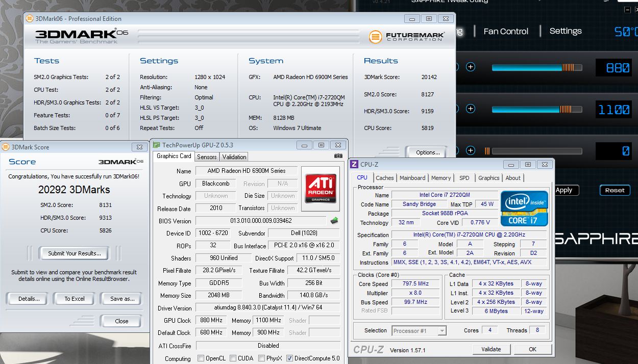Click the Details button in 3DMark Score
638x364 pixels.
pyautogui.click(x=29, y=299)
